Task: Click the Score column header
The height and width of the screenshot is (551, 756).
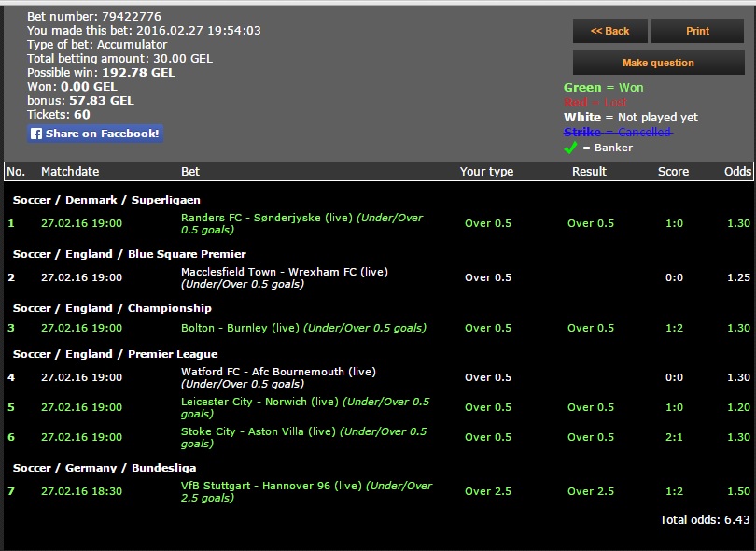Action: (x=673, y=171)
